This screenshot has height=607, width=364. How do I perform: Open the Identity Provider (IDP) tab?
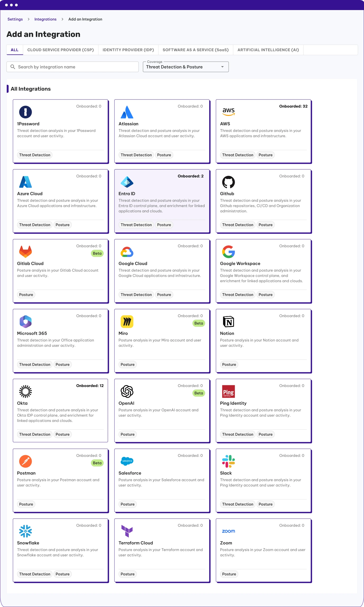(x=128, y=50)
